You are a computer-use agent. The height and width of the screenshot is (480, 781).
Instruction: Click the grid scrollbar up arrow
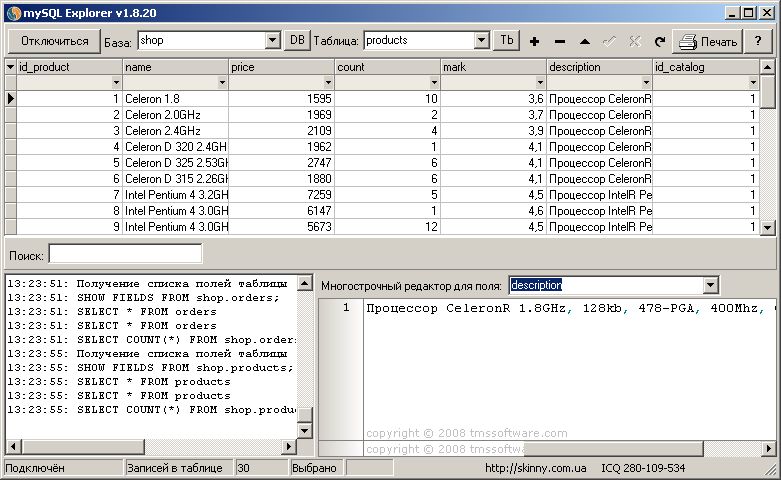pyautogui.click(x=768, y=67)
